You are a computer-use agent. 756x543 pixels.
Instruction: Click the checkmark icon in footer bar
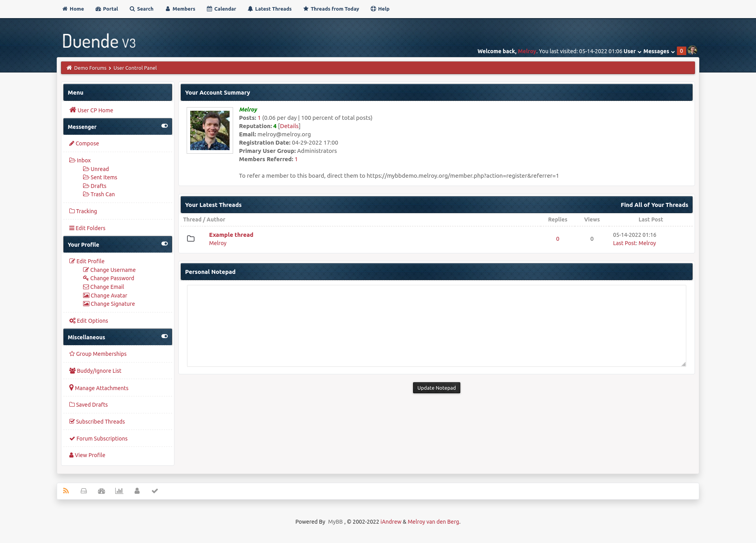[x=155, y=491]
